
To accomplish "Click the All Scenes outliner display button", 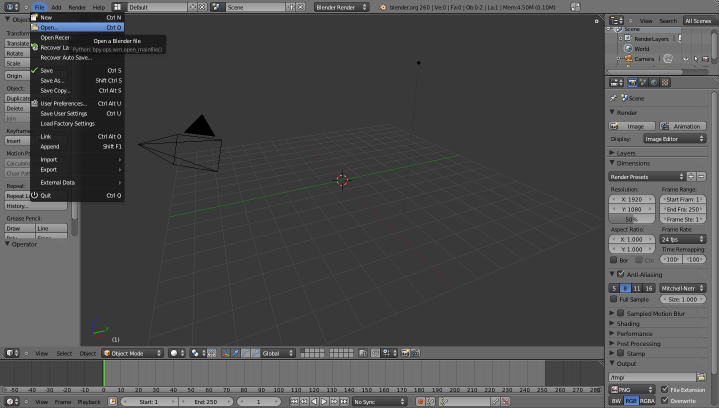I will pyautogui.click(x=698, y=21).
